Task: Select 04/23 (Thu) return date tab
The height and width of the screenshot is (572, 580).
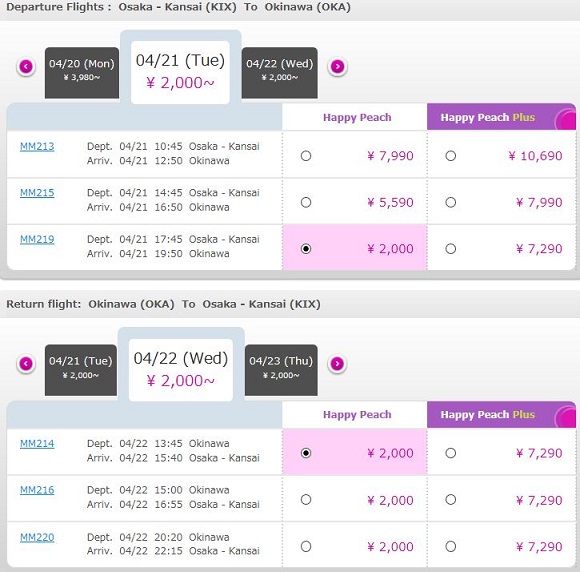Action: (x=281, y=370)
